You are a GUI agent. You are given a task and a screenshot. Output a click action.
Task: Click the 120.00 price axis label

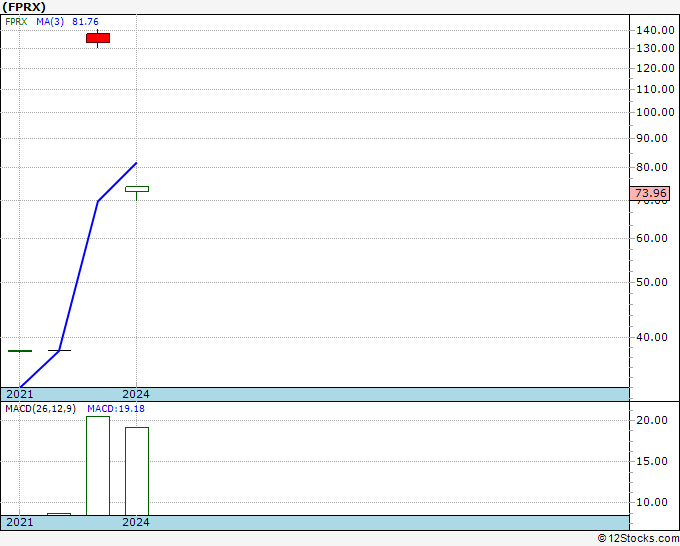(x=655, y=68)
